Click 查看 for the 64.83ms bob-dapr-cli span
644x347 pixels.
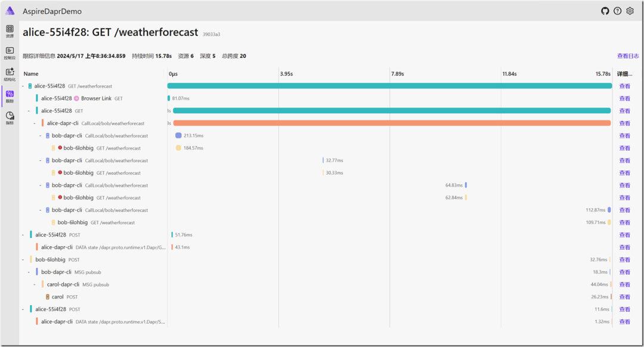[625, 185]
